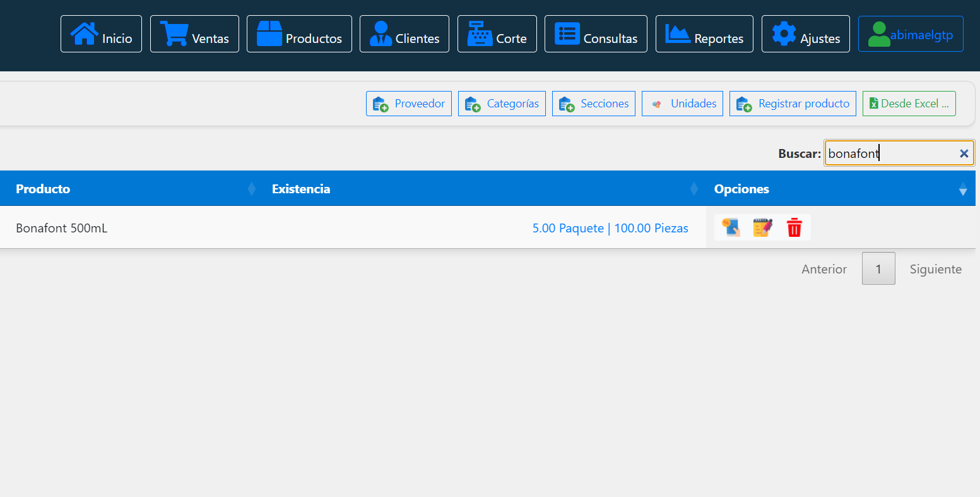Toggle sorting on the Existencia column
This screenshot has width=980, height=497.
(694, 188)
